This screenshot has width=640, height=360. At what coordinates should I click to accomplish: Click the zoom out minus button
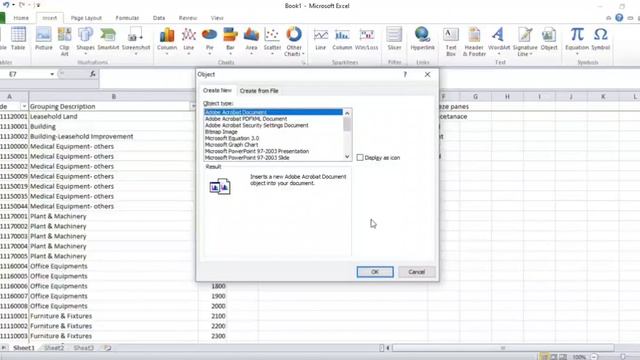[594, 357]
